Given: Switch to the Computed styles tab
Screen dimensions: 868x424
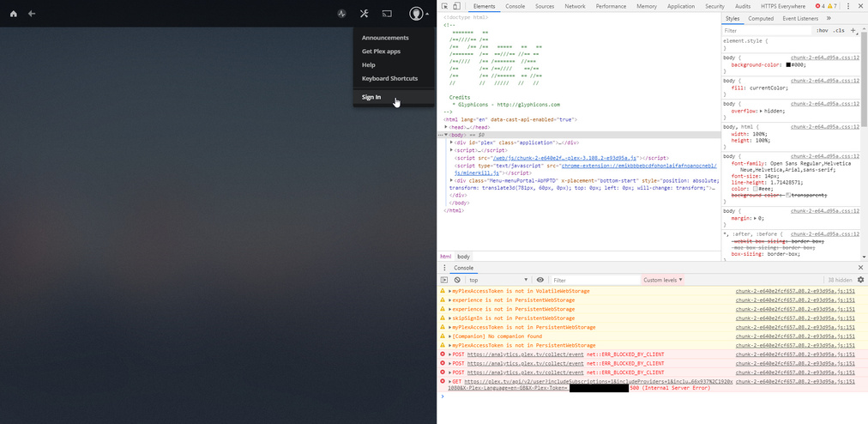Looking at the screenshot, I should 761,18.
